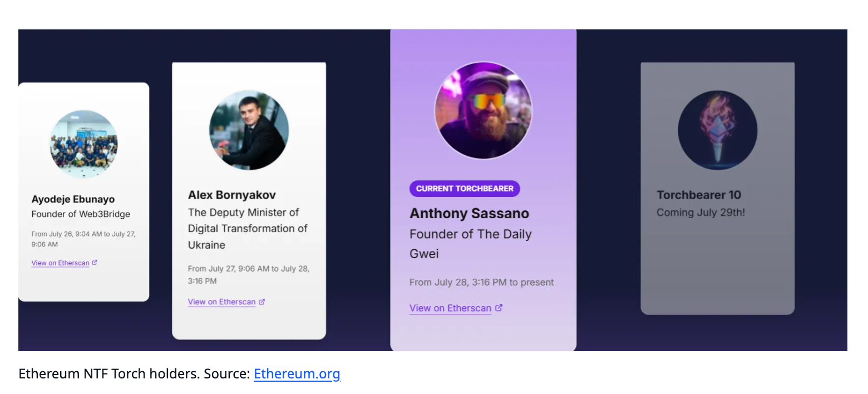Click the external-link icon on Ayodeje's card
Viewport: 868px width, 394px height.
(95, 262)
